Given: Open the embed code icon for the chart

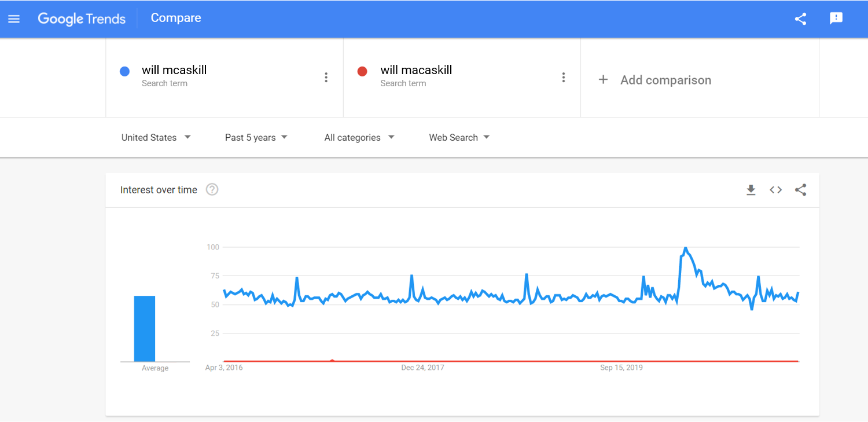Looking at the screenshot, I should (x=776, y=190).
